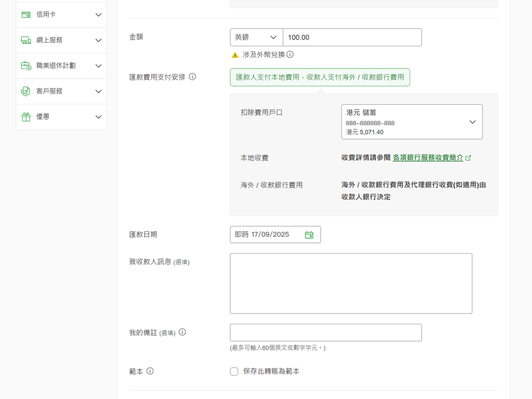The height and width of the screenshot is (399, 532).
Task: Open the calendar icon in remittance date
Action: point(309,235)
